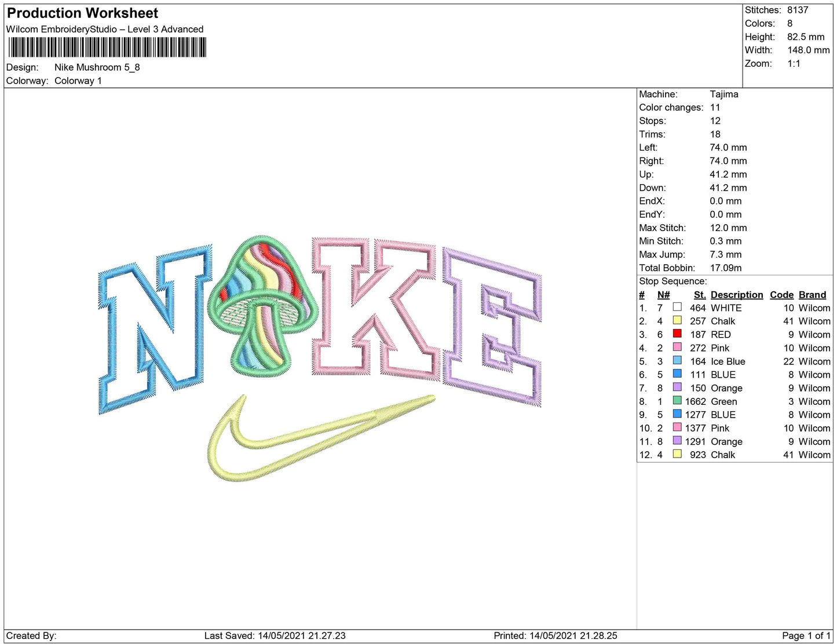The width and height of the screenshot is (837, 644).
Task: Click the "Stop Sequence:" heading
Action: pos(673,281)
